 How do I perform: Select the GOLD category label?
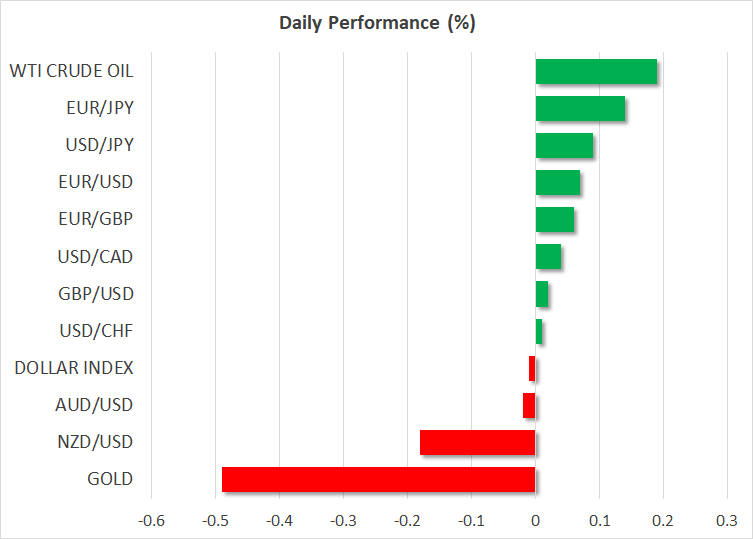tap(110, 478)
